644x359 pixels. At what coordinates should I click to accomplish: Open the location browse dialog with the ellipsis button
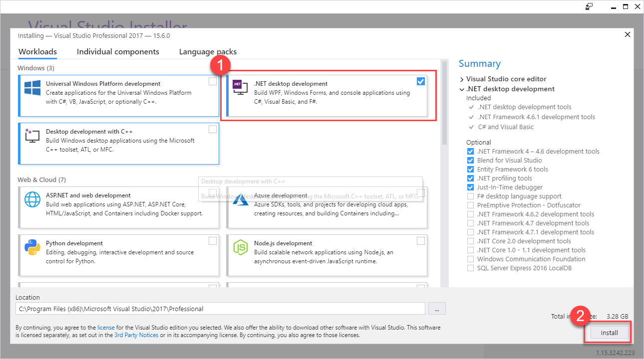(x=437, y=308)
